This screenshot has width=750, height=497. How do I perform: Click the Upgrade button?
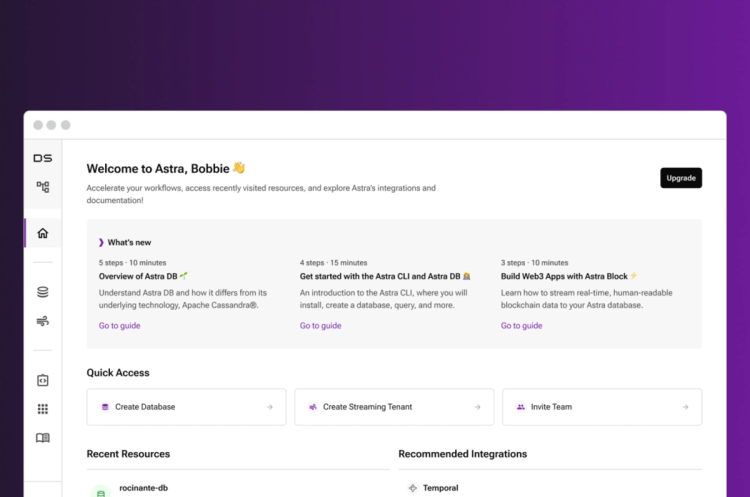pos(681,178)
